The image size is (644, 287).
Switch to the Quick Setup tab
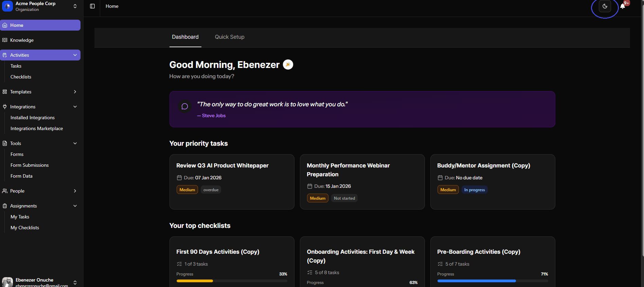point(230,37)
